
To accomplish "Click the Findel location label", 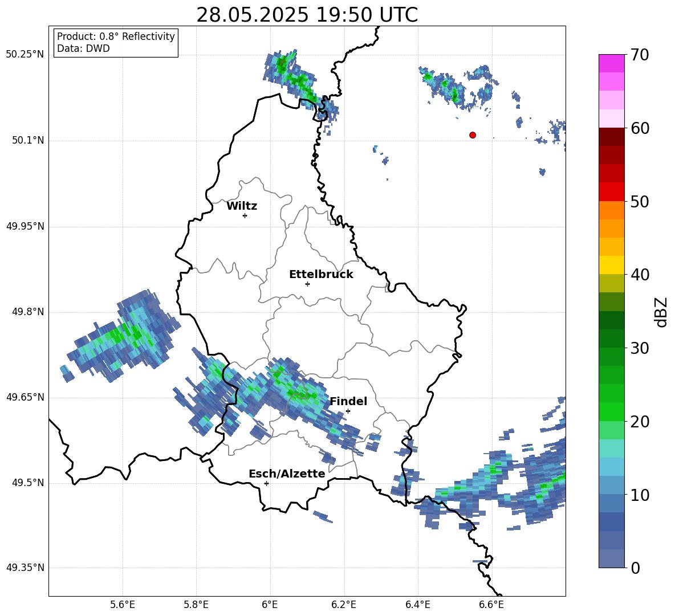I will pyautogui.click(x=348, y=401).
